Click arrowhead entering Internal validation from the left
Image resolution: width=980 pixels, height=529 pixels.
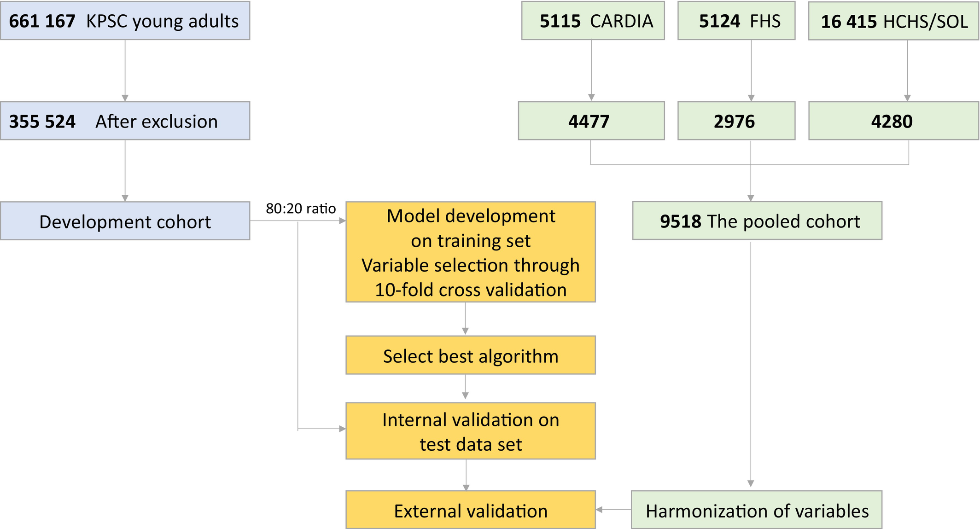[x=342, y=429]
